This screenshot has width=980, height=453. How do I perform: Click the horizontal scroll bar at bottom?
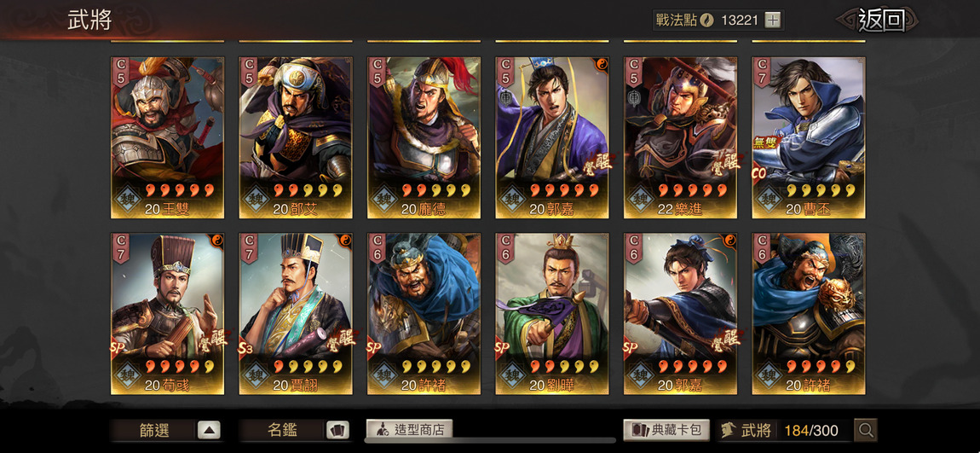[x=489, y=440]
